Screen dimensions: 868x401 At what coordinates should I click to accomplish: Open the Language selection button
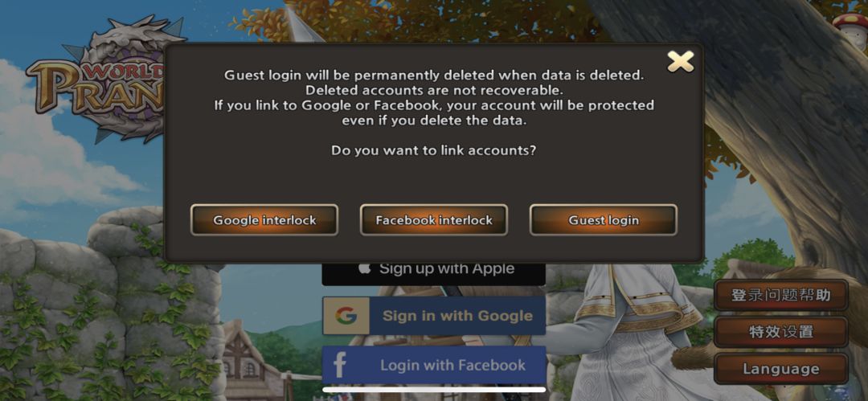(780, 369)
